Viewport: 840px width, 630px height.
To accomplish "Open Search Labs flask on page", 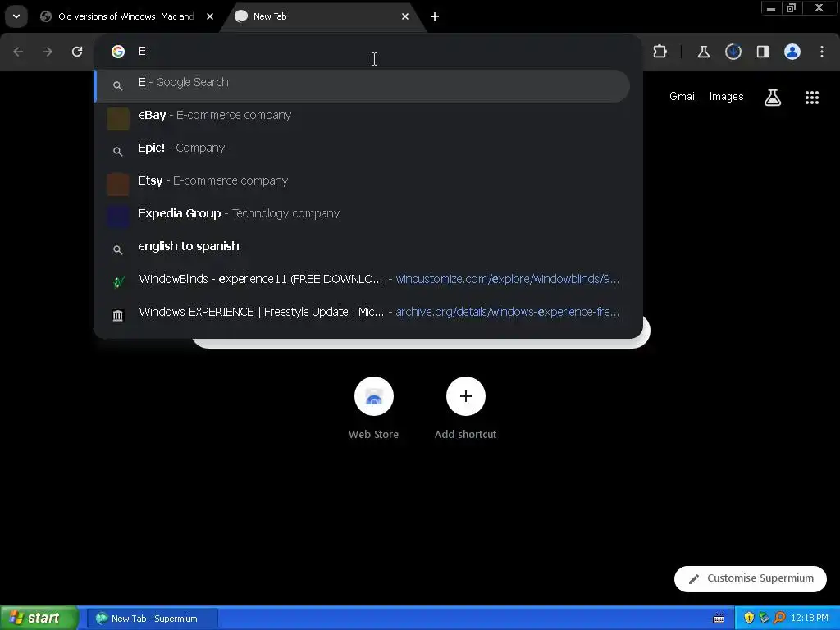I will [772, 97].
